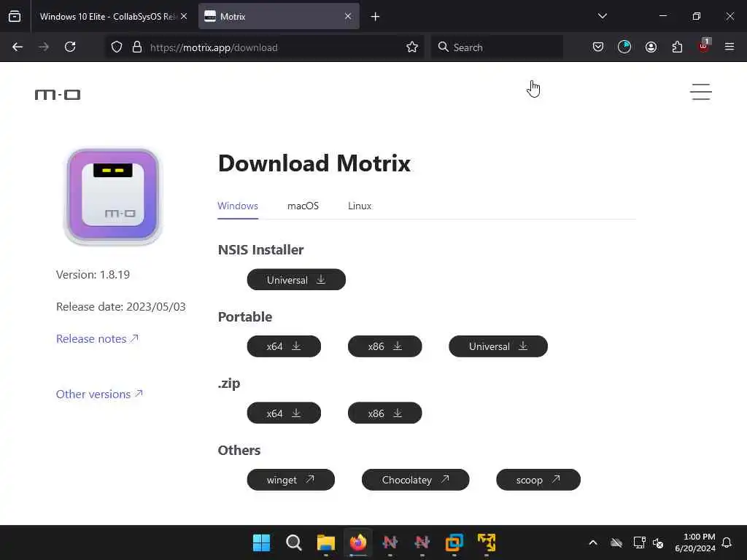Open the Release notes link
747x560 pixels.
point(97,338)
